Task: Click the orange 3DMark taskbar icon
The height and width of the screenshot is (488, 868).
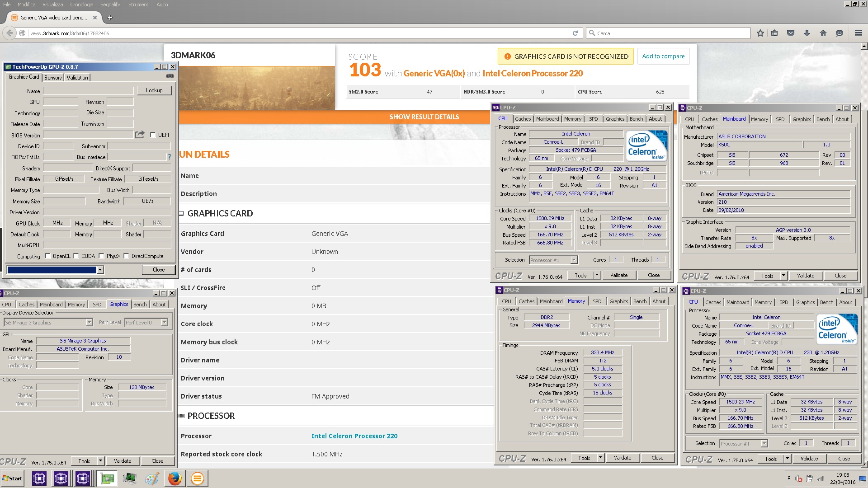Action: pyautogui.click(x=198, y=478)
